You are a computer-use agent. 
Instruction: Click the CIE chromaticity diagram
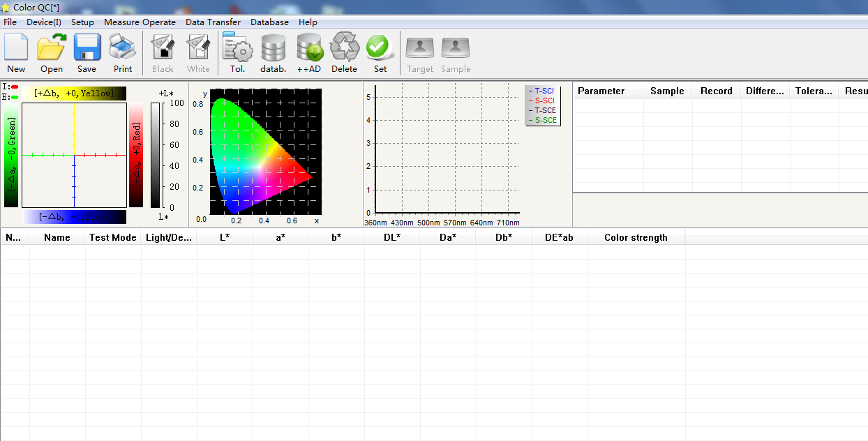point(266,151)
